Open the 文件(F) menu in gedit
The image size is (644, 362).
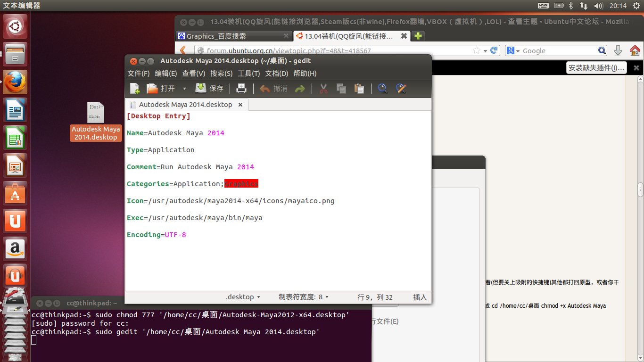click(x=139, y=74)
